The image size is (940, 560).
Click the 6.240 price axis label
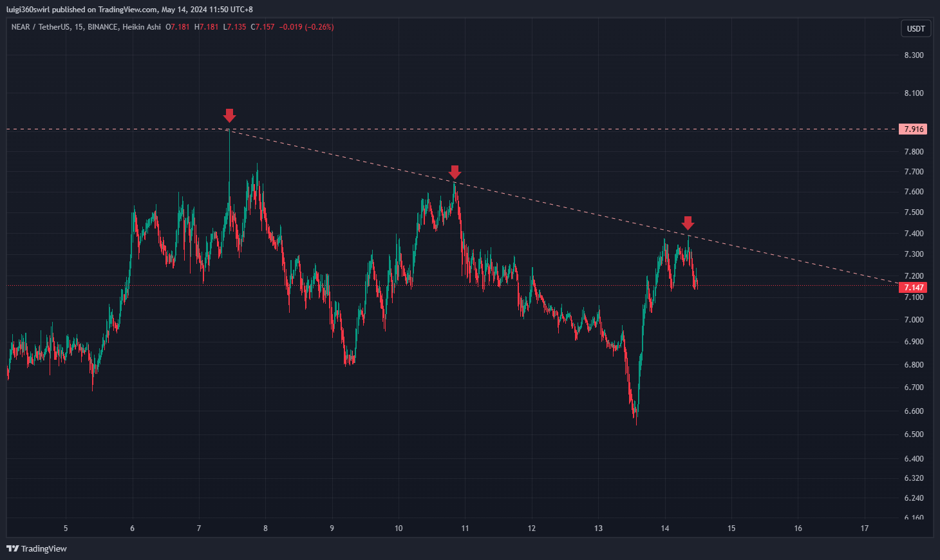pos(914,498)
